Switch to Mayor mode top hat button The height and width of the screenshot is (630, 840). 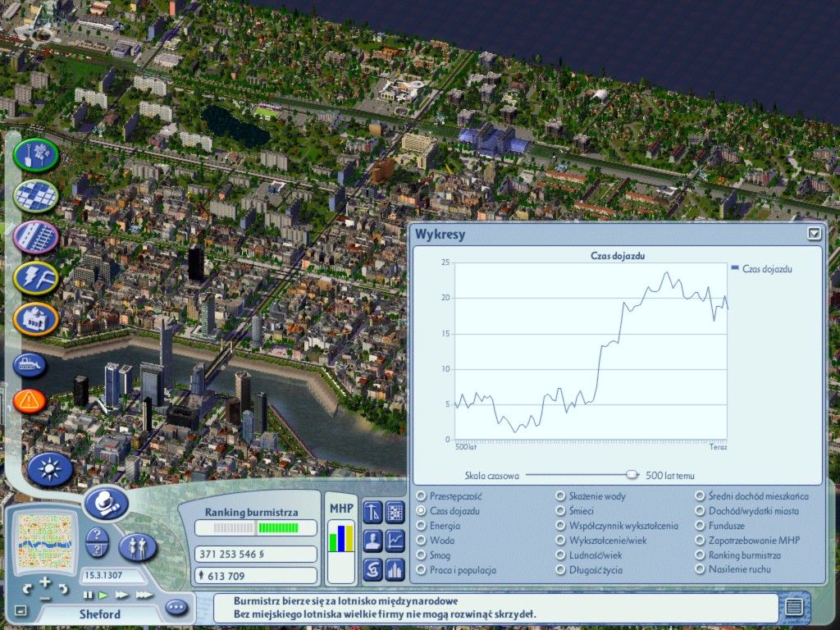click(x=106, y=504)
